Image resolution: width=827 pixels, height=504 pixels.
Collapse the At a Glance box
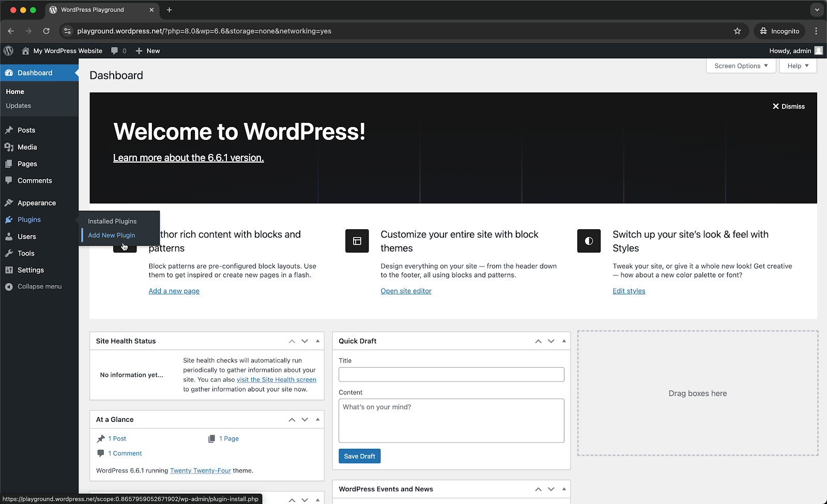[317, 419]
